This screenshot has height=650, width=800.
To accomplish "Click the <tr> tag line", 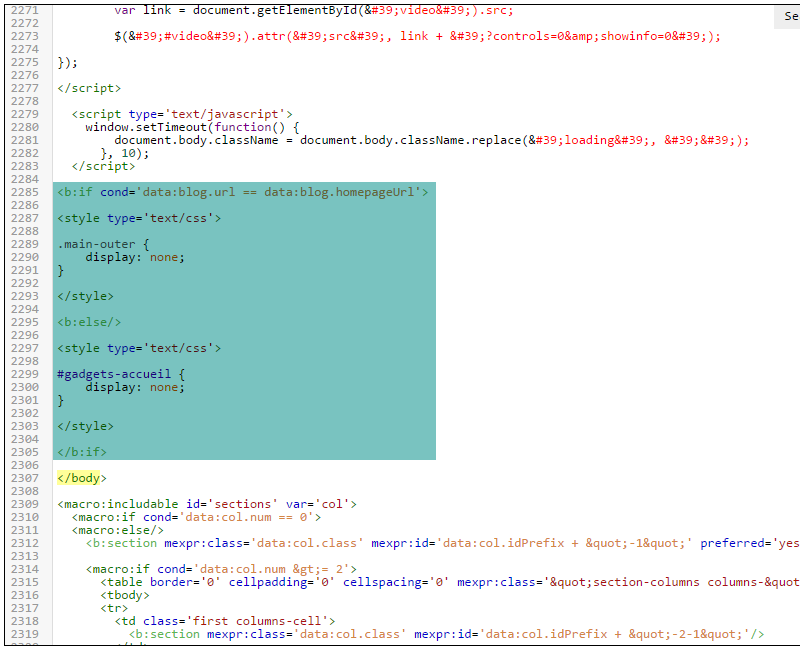I will pos(114,608).
